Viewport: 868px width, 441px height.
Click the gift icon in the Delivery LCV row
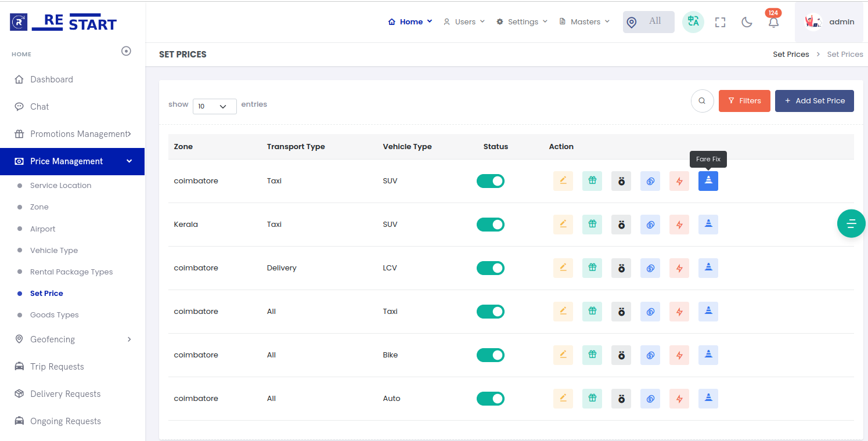592,268
